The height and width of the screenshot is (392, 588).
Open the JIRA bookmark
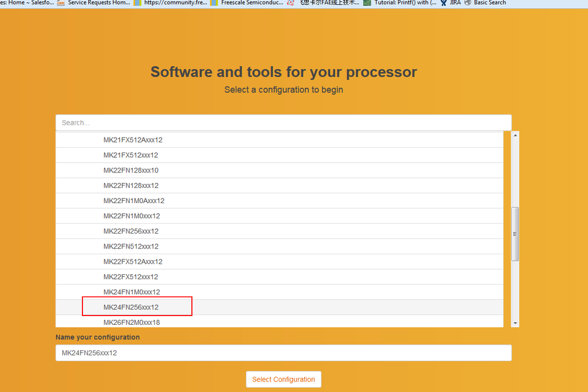click(x=451, y=3)
